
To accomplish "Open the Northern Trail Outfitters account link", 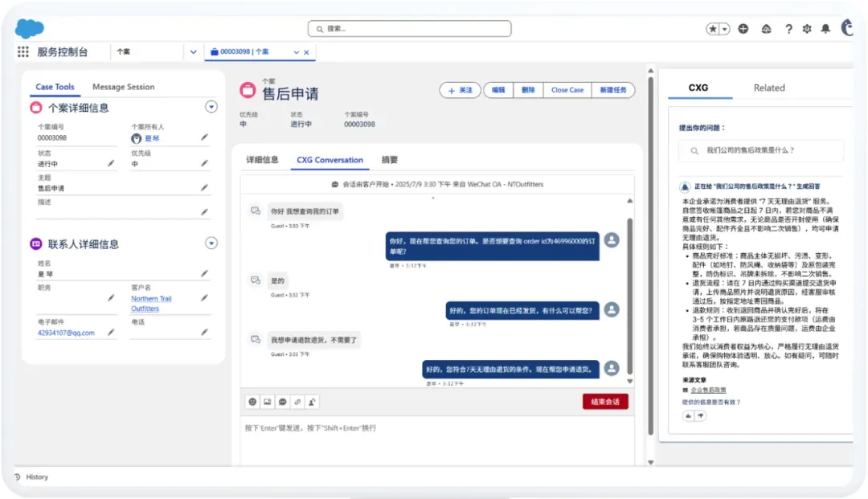I will pos(151,303).
